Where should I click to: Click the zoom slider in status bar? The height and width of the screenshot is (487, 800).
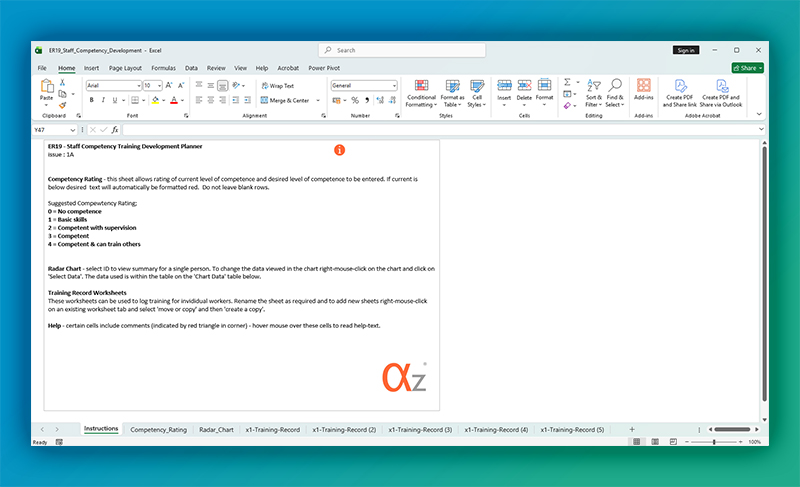coord(714,442)
